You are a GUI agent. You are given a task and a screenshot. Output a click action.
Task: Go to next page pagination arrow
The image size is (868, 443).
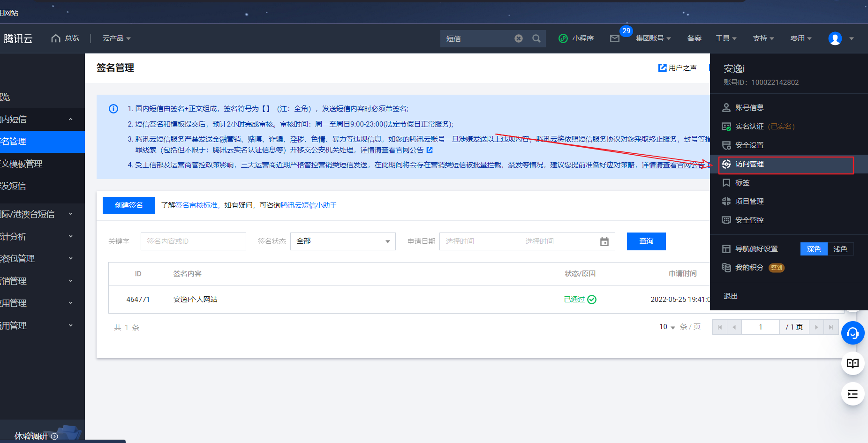click(x=816, y=327)
